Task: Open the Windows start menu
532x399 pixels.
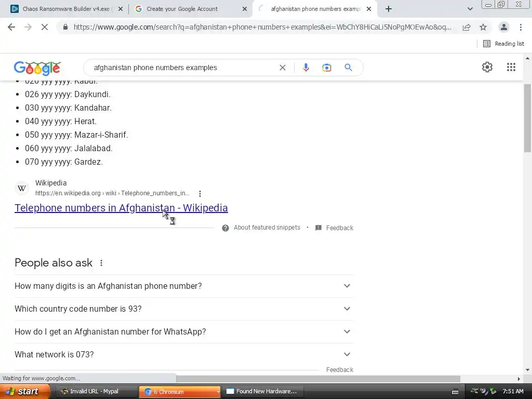Action: pos(25,392)
